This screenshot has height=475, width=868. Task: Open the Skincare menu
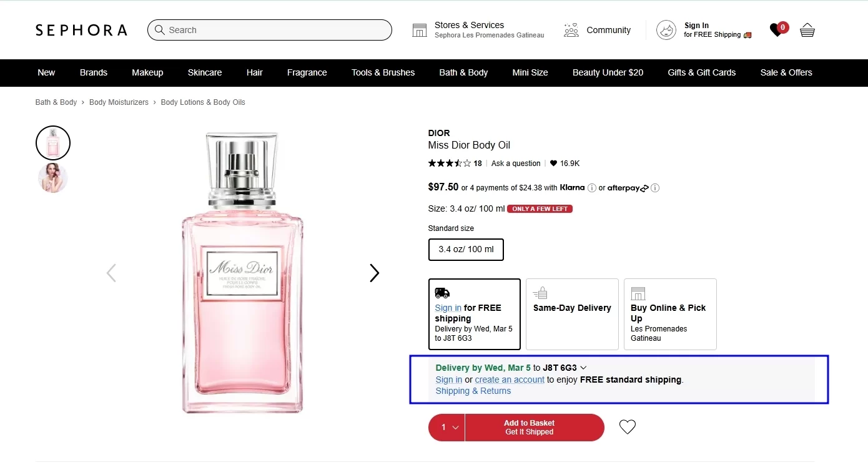pos(205,72)
